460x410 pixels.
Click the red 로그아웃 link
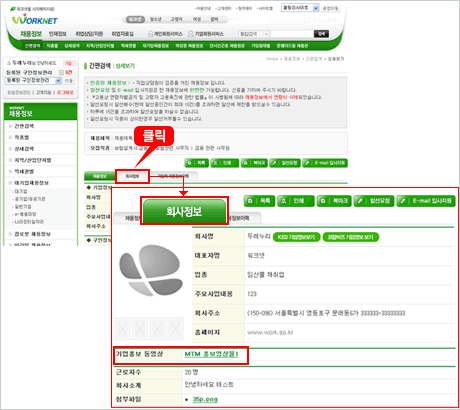[65, 92]
